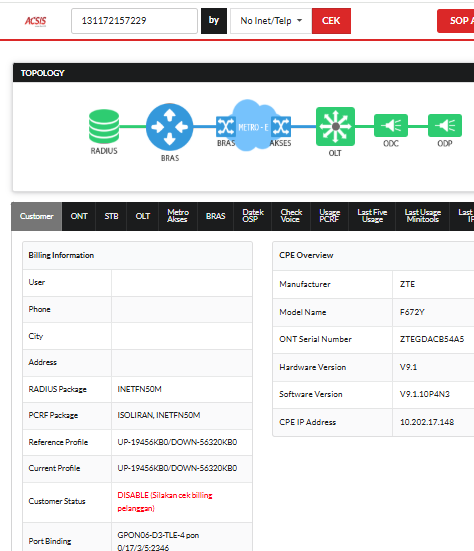This screenshot has height=551, width=474.
Task: Select the Reference Profile speed value
Action: click(177, 442)
